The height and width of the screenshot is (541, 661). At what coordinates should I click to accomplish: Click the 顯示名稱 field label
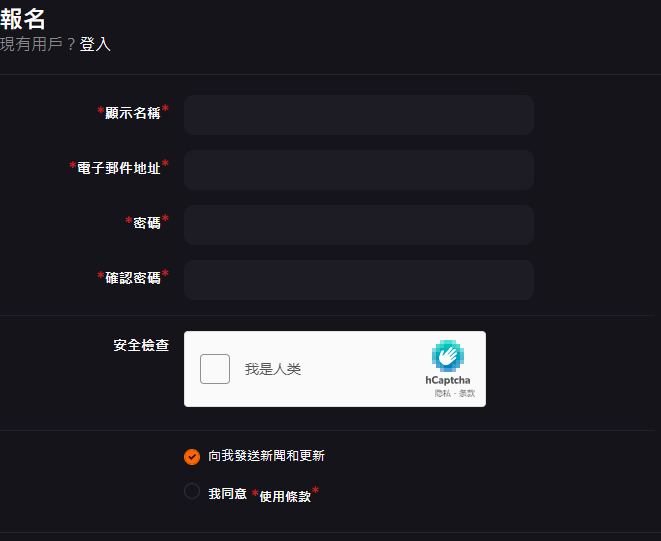(x=132, y=113)
